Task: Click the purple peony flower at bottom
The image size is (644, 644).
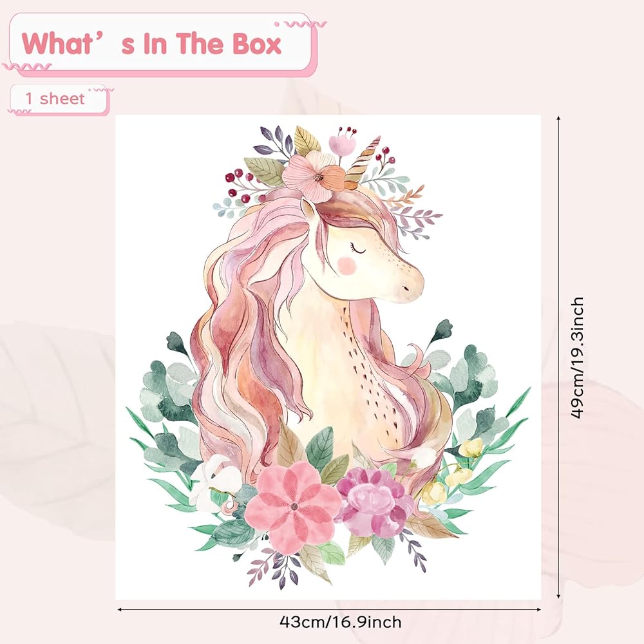Action: (x=374, y=503)
